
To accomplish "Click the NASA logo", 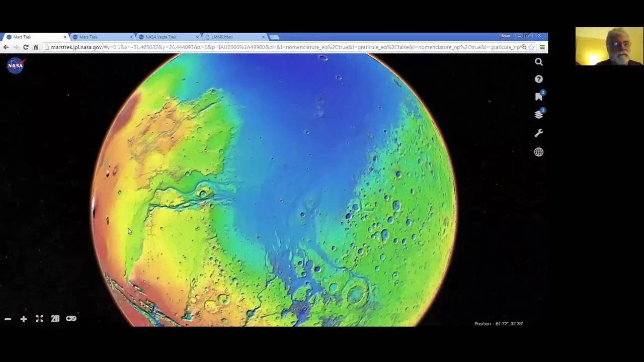I will 15,65.
